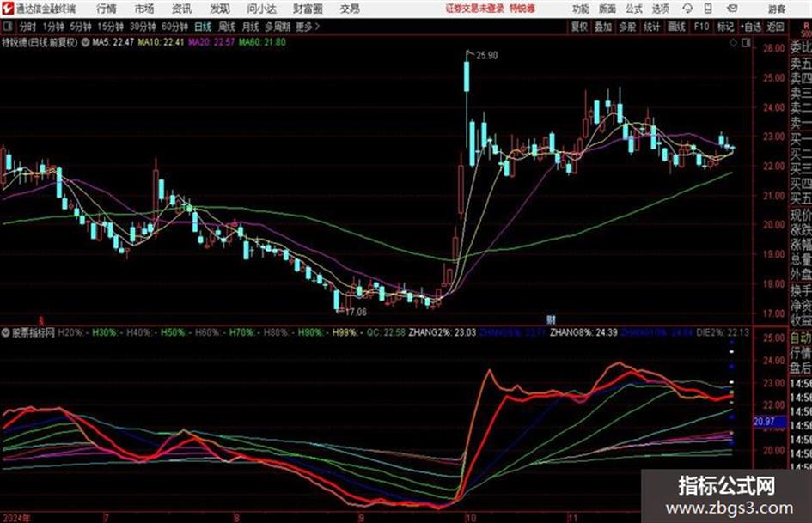Add stock via the 自选 button

point(751,27)
